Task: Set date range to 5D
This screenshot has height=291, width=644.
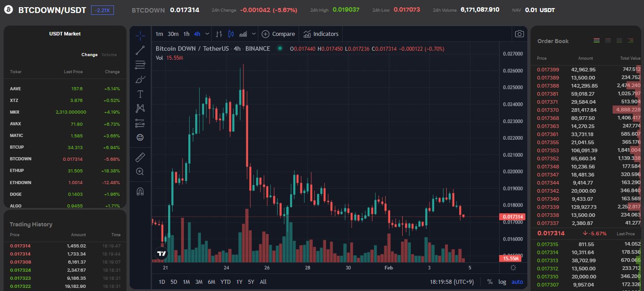Action: point(174,282)
